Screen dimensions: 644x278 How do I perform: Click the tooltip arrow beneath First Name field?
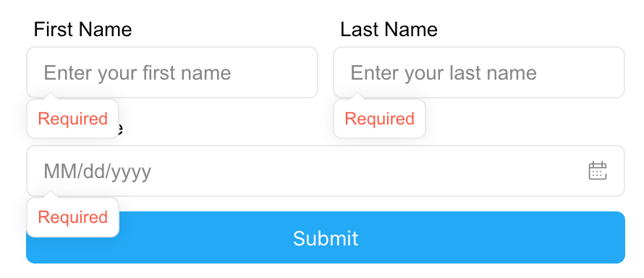coord(51,96)
